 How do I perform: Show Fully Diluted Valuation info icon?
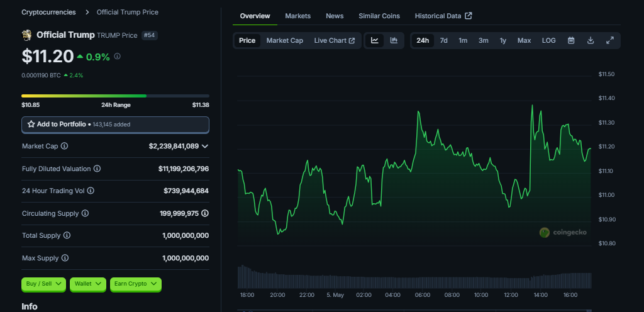[97, 169]
